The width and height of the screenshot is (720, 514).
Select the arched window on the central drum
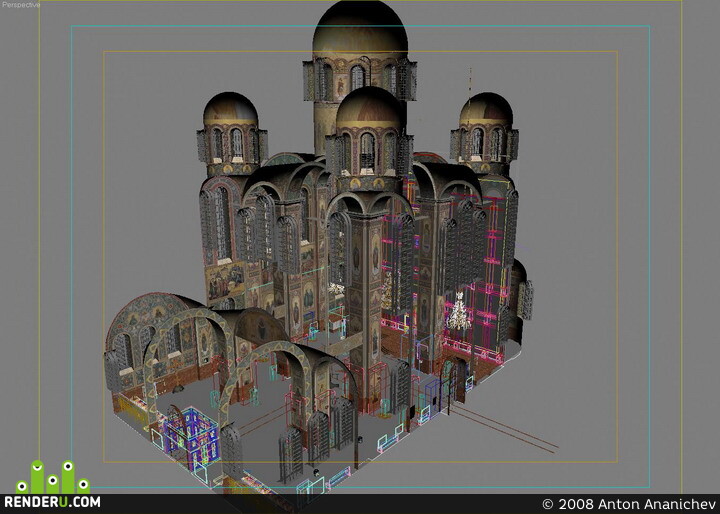pyautogui.click(x=357, y=77)
